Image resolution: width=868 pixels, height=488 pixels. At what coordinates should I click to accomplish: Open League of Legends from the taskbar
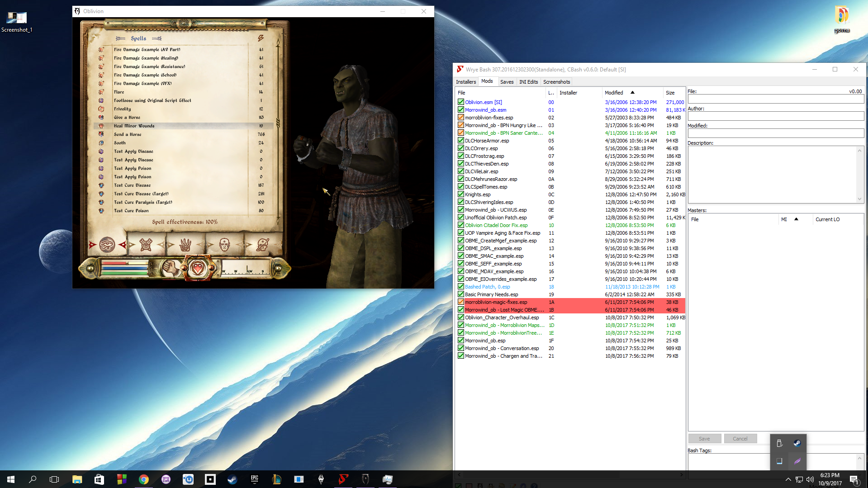[277, 479]
